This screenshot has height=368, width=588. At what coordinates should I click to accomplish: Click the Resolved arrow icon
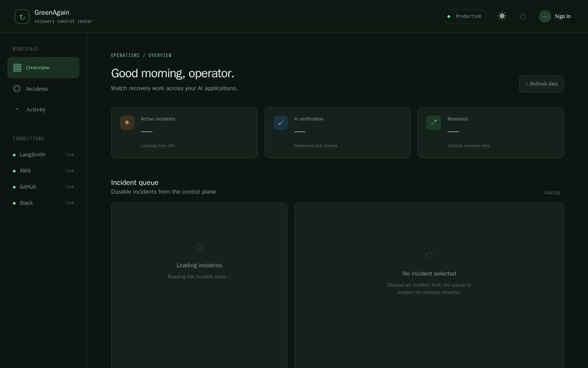point(434,123)
